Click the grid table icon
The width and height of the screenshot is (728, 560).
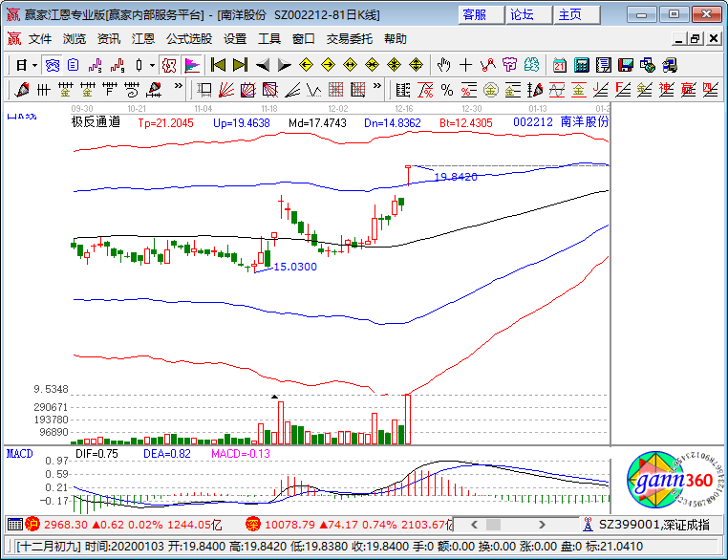pyautogui.click(x=335, y=90)
